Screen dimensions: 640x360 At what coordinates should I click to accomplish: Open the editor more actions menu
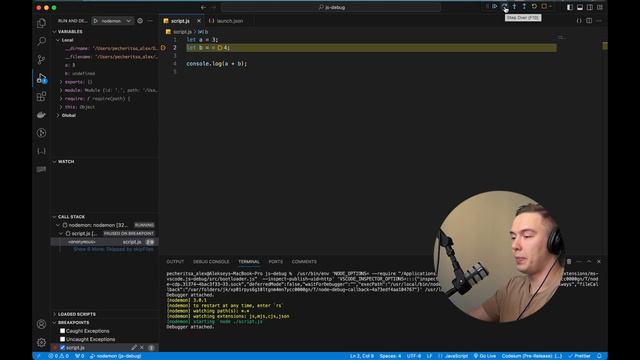599,21
